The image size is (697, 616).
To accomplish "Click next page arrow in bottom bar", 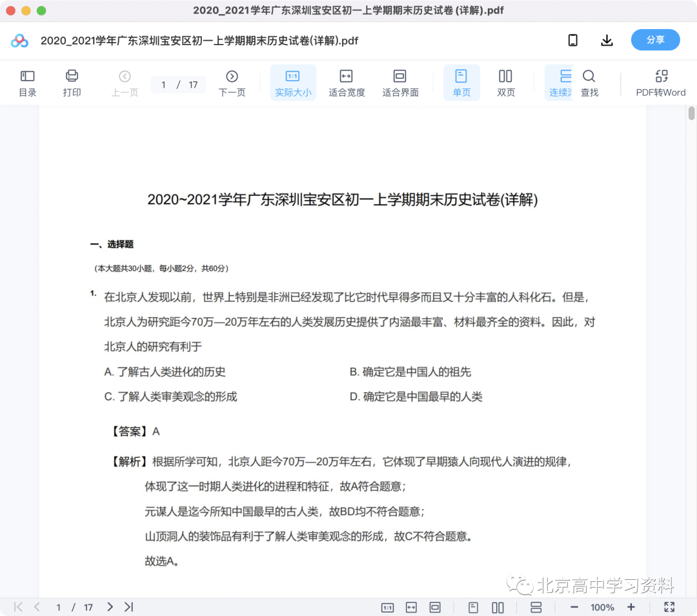I will pos(110,607).
